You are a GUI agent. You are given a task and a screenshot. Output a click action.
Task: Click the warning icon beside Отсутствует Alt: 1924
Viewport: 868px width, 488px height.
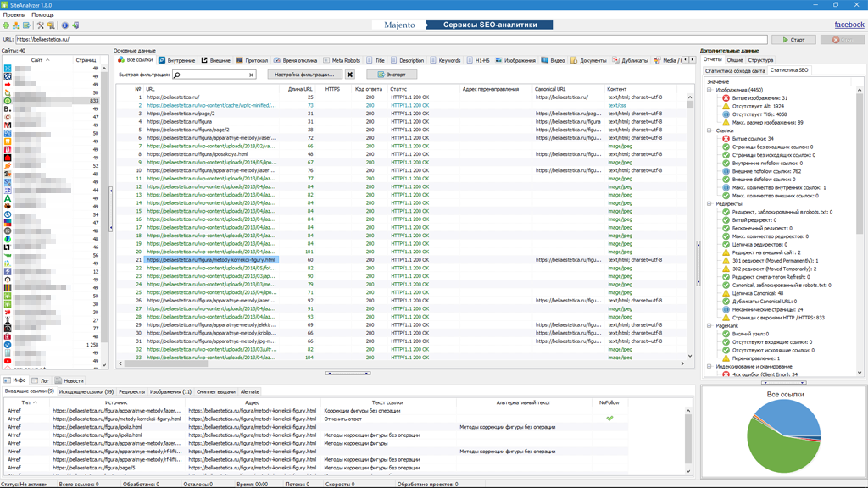point(726,106)
